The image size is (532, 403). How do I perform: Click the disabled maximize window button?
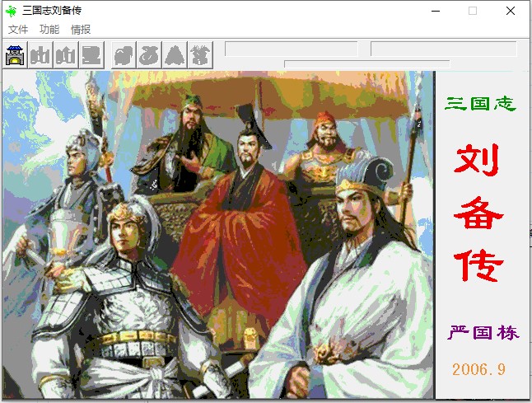point(473,11)
